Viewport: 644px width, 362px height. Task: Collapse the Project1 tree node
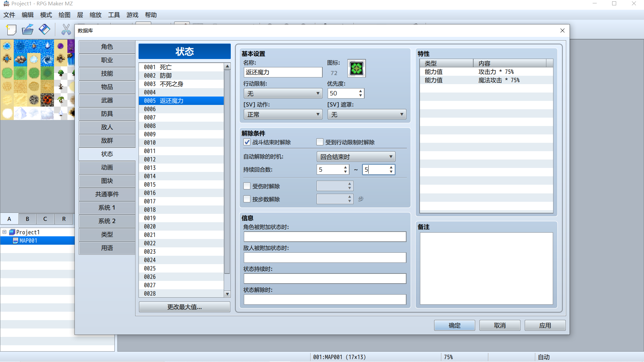point(4,232)
